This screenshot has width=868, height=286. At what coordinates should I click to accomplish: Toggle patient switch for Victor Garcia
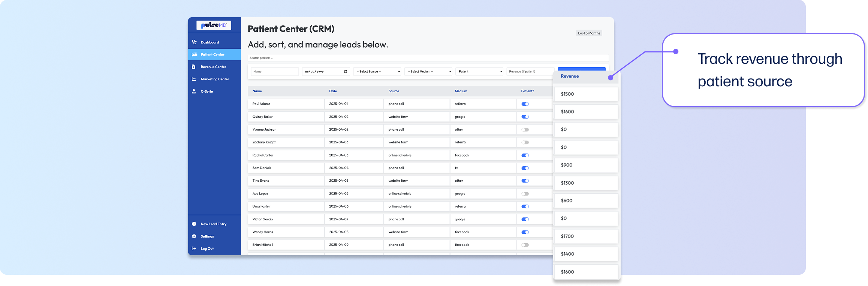[x=525, y=219]
